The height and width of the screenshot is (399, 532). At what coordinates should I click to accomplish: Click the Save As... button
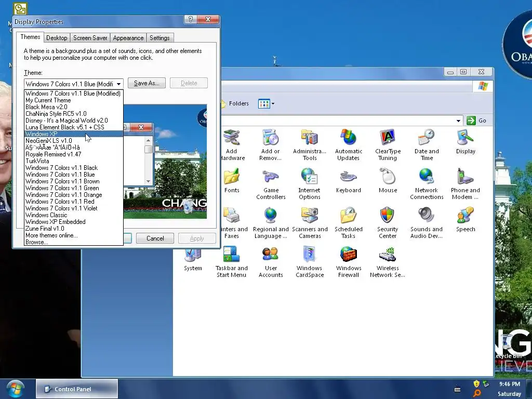pyautogui.click(x=147, y=83)
